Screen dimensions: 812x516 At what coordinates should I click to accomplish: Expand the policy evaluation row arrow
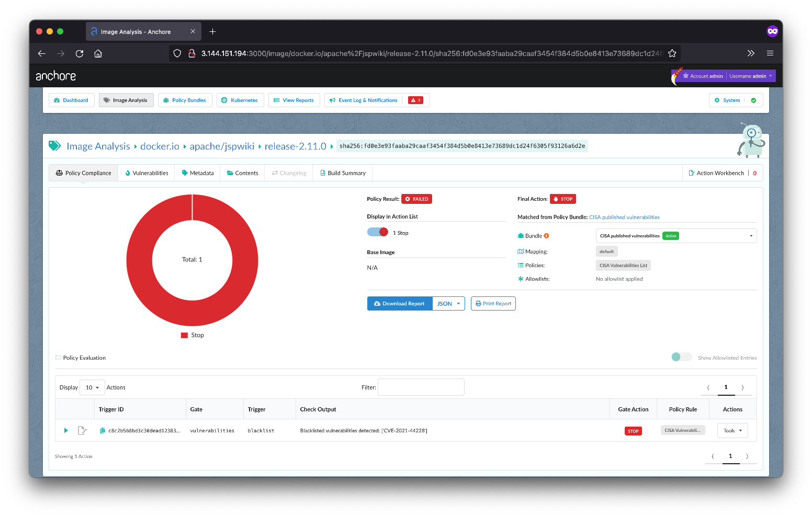(66, 430)
